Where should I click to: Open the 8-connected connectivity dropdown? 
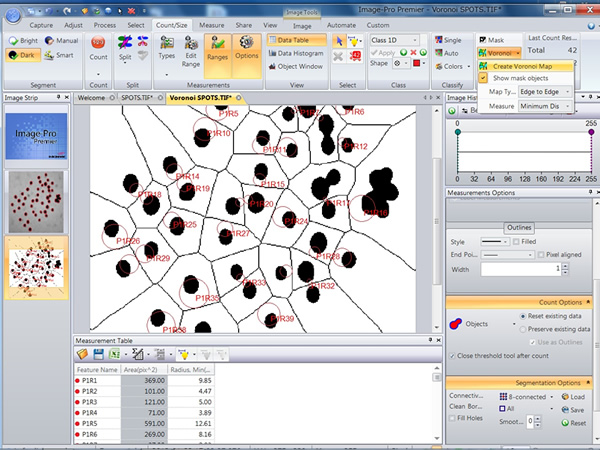(x=527, y=397)
